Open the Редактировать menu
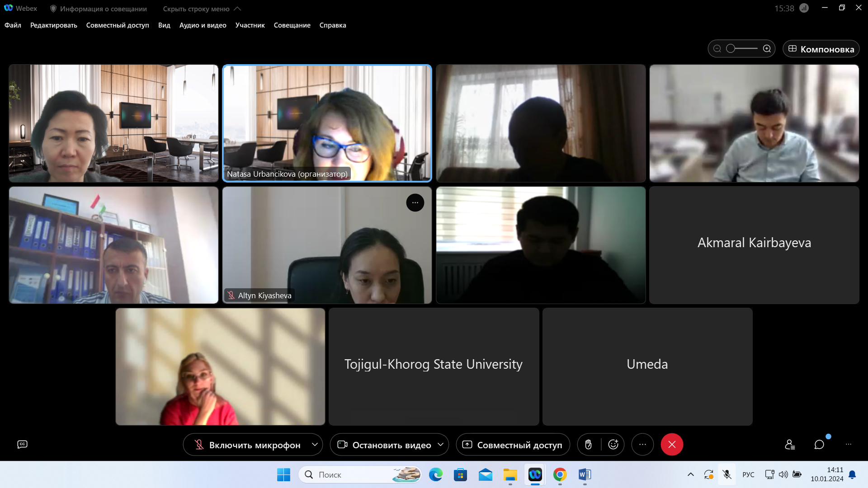 tap(54, 25)
